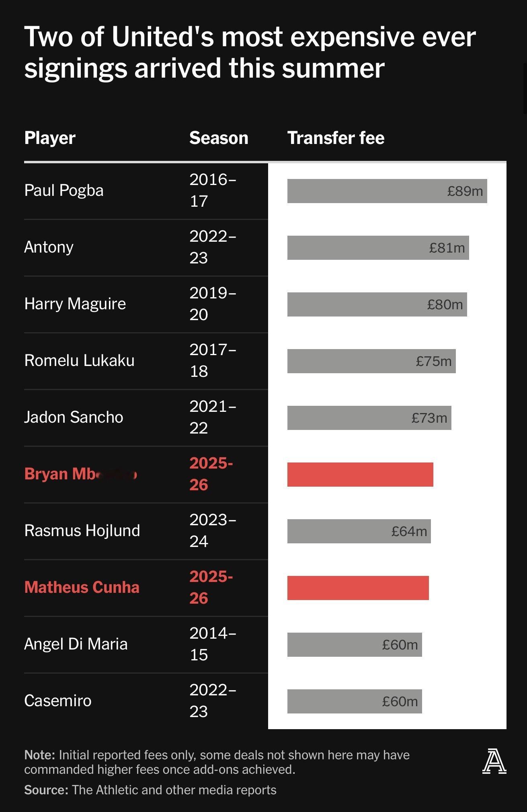Click the Casemiro player name
Screen dimensions: 527x812
point(58,701)
